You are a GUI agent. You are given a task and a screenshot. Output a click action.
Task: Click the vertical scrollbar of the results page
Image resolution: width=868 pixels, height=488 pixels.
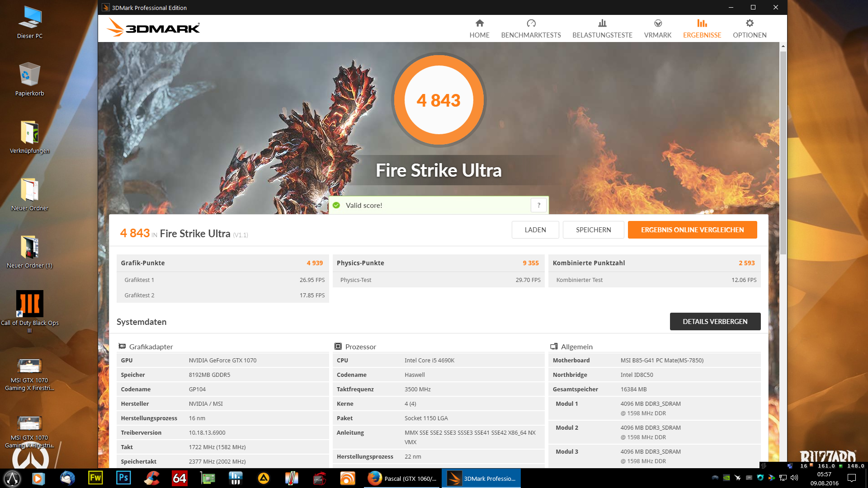click(783, 154)
